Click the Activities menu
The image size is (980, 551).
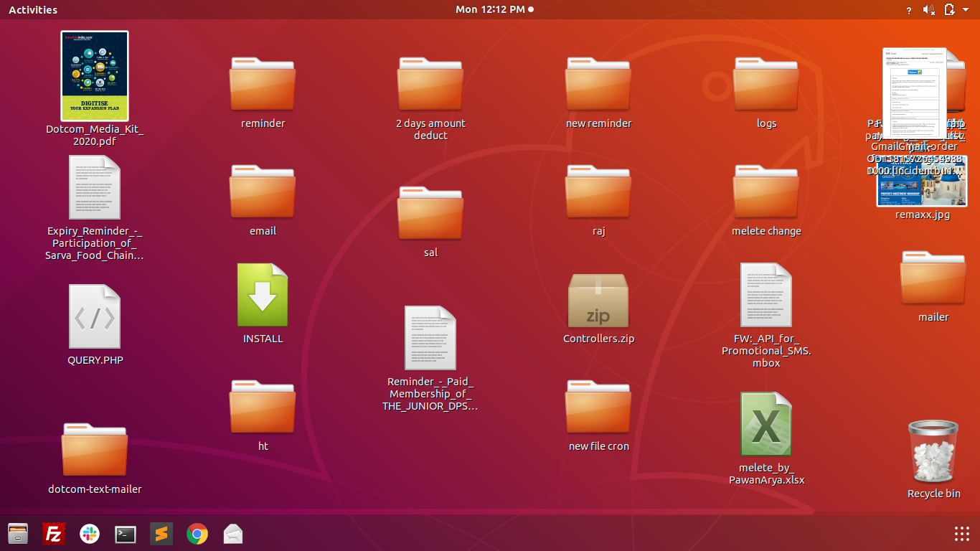coord(33,10)
